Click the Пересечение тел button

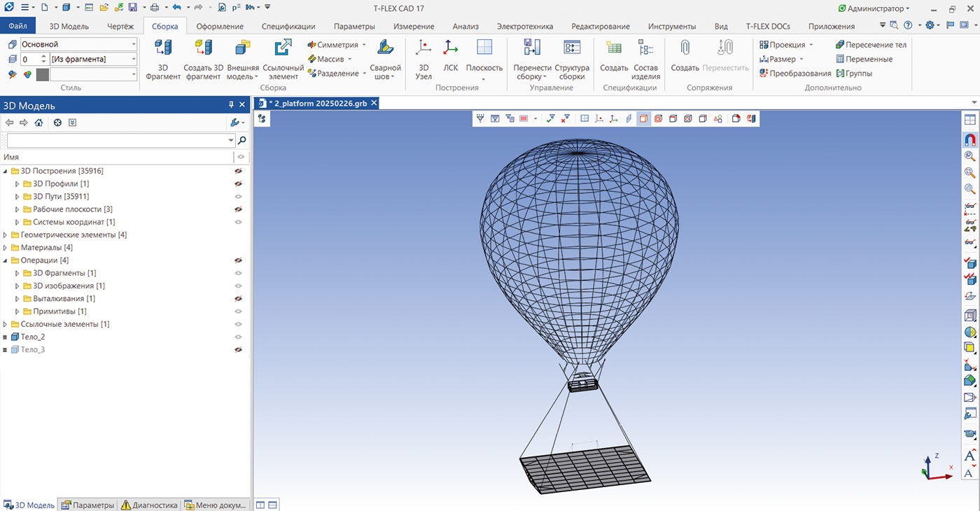[871, 45]
